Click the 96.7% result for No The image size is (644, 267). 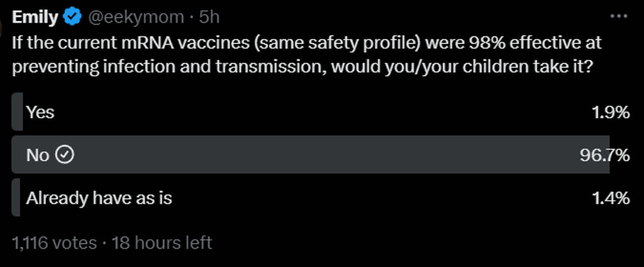coord(604,155)
